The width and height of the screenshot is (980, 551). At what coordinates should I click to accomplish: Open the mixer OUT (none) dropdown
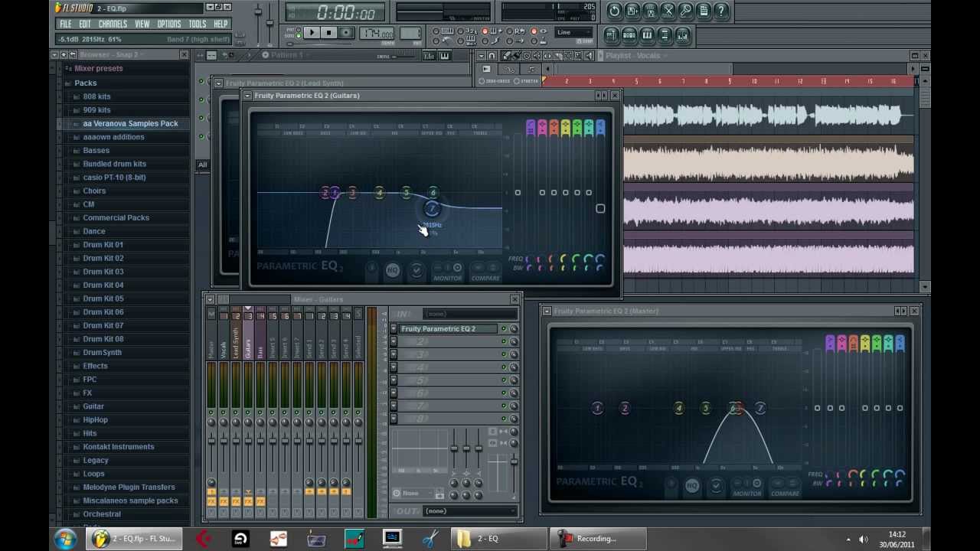(x=469, y=511)
